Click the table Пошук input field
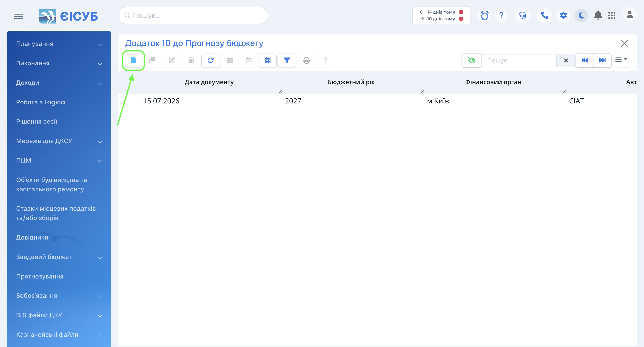644x347 pixels. click(x=519, y=60)
